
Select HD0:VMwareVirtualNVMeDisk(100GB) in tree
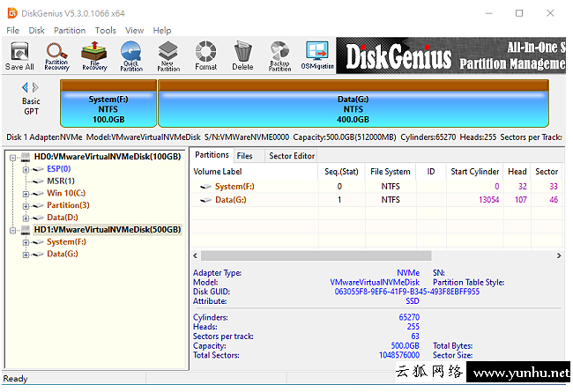[108, 157]
